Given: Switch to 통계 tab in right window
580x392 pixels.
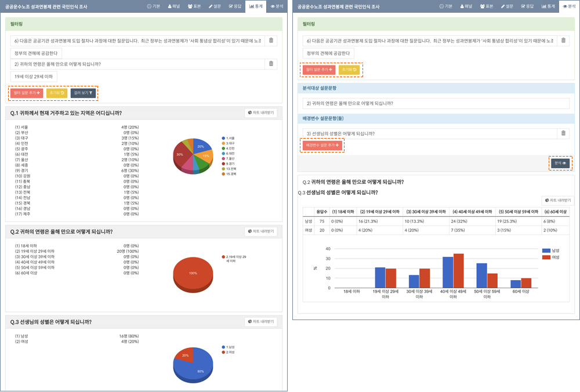Looking at the screenshot, I should (x=548, y=6).
